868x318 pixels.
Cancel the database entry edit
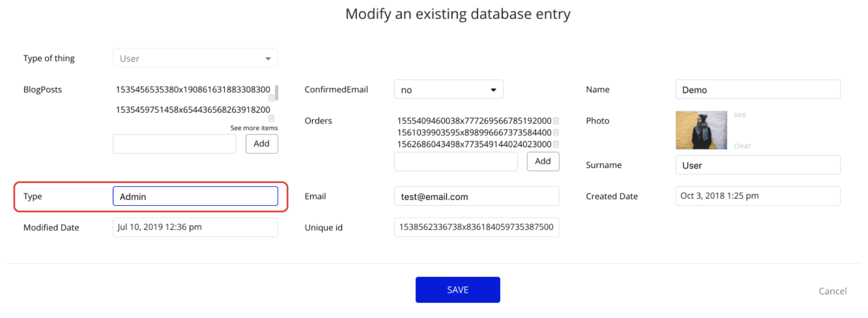point(832,291)
